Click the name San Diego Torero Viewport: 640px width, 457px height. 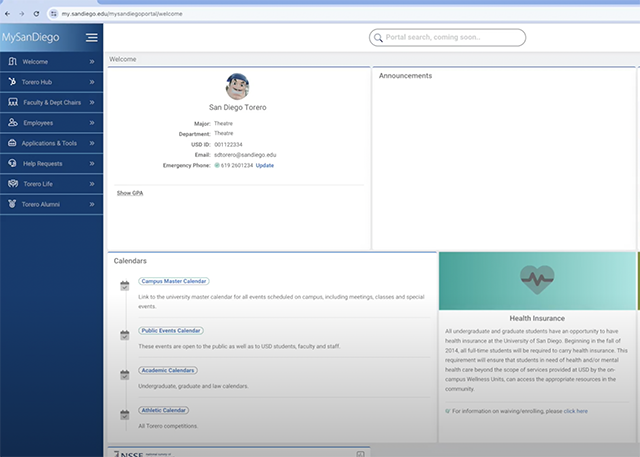[238, 107]
